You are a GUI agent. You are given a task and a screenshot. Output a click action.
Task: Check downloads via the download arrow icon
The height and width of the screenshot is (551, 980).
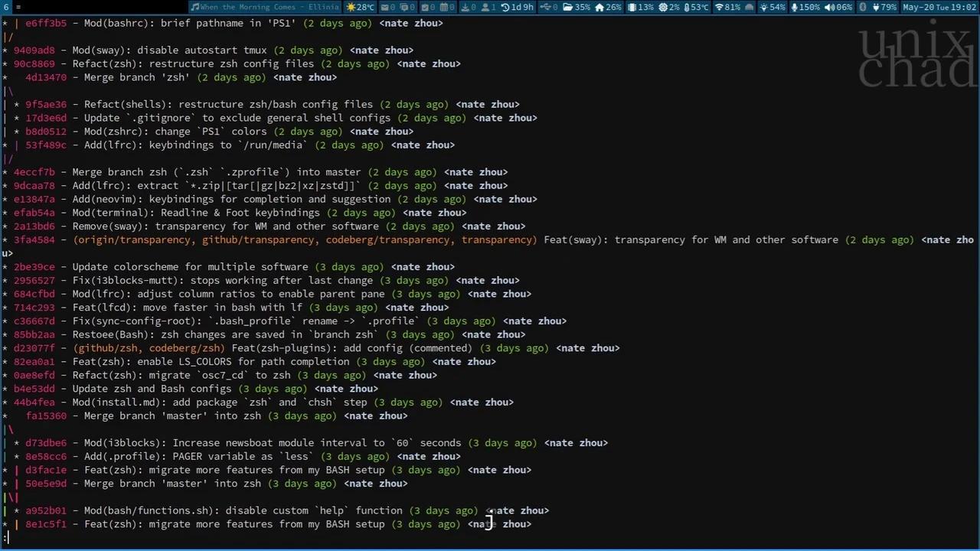(466, 7)
